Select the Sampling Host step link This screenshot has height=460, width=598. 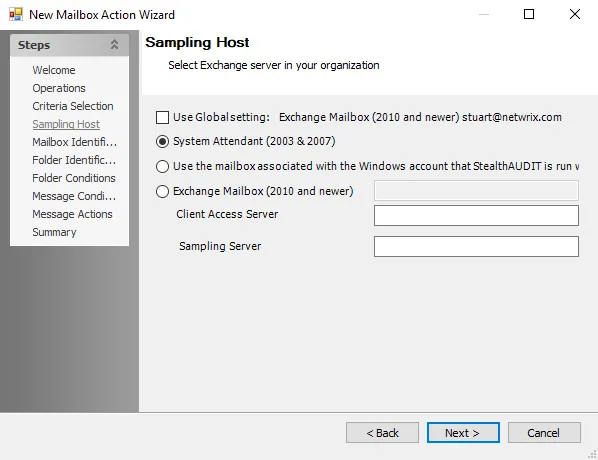66,124
